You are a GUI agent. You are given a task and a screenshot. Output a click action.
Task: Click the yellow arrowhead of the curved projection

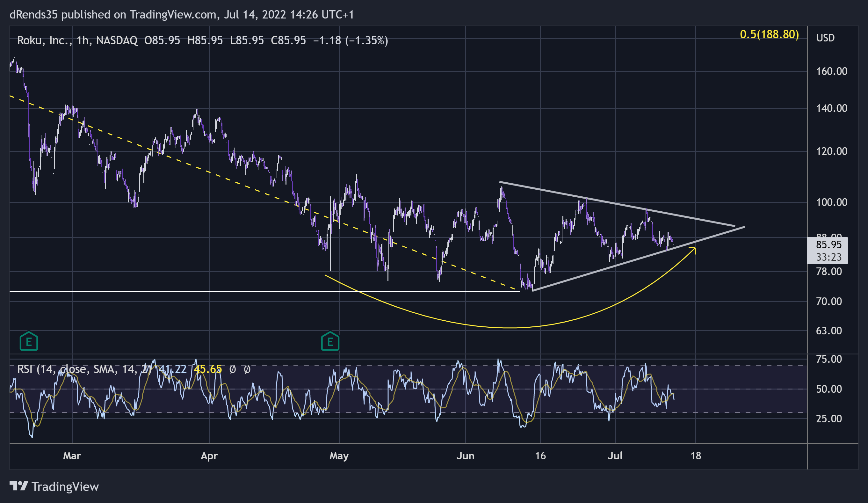[692, 250]
